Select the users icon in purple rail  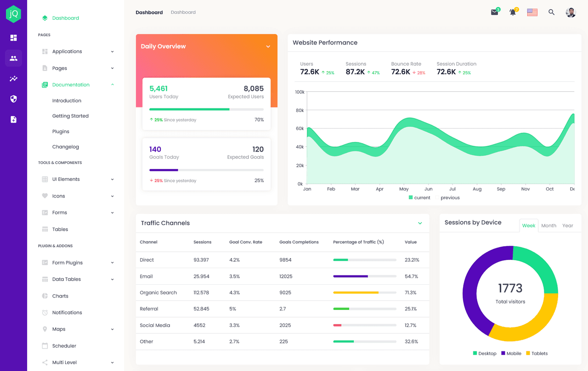[x=13, y=58]
